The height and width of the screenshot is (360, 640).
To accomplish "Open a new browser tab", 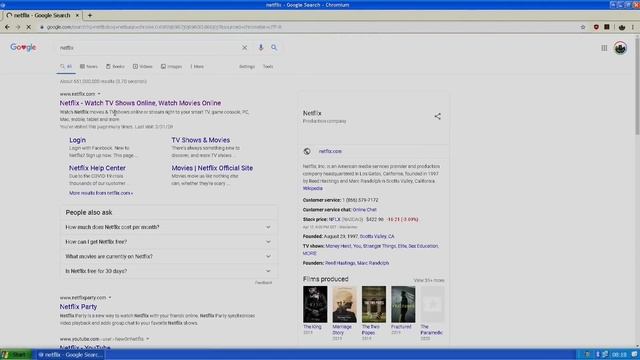I will pos(90,15).
